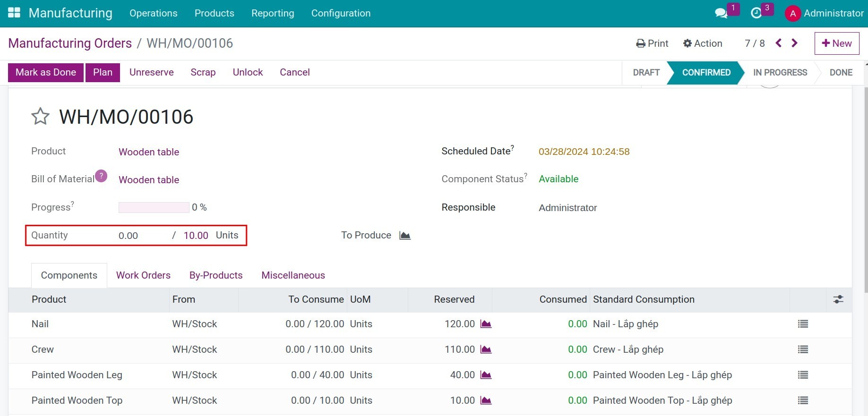Viewport: 868px width, 416px height.
Task: Click the Responsible Administrator field
Action: tap(568, 208)
